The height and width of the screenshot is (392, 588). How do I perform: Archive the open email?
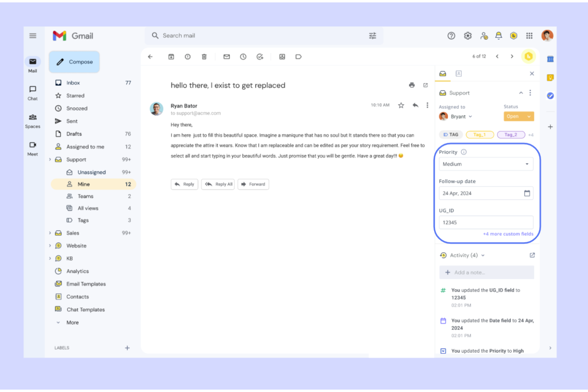[x=171, y=56]
